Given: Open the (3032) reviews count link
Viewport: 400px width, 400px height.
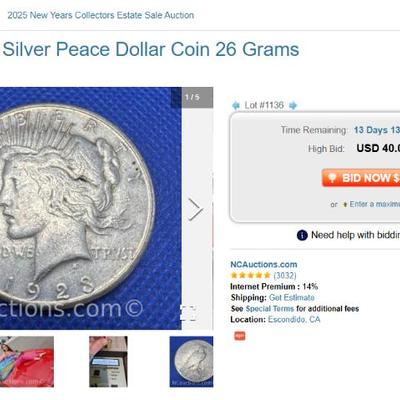Looking at the screenshot, I should (285, 275).
